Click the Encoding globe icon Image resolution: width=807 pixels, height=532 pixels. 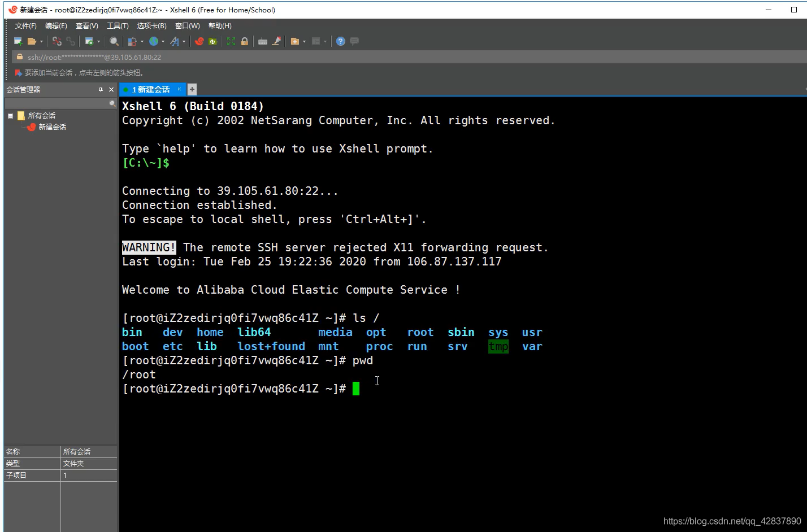154,41
